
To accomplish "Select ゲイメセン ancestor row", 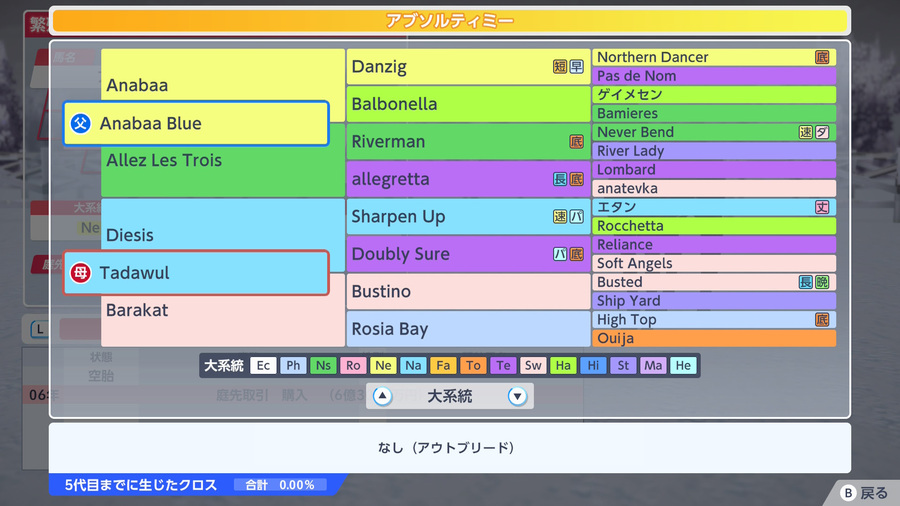I will (714, 95).
